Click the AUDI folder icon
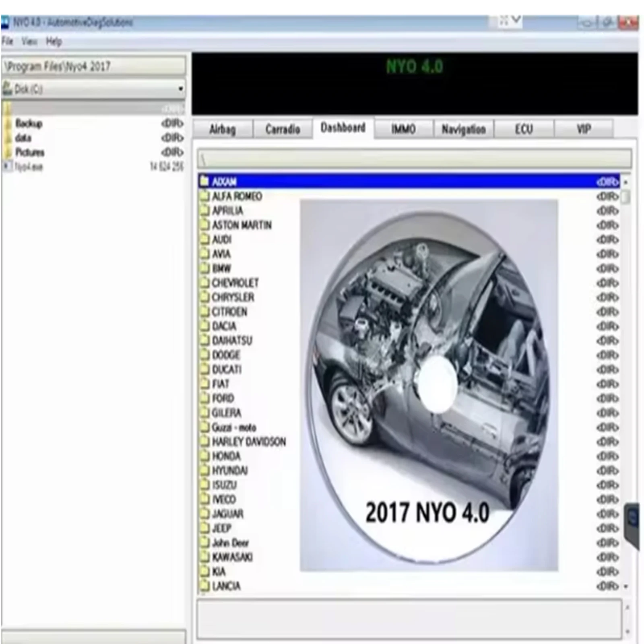The image size is (644, 644). 205,239
